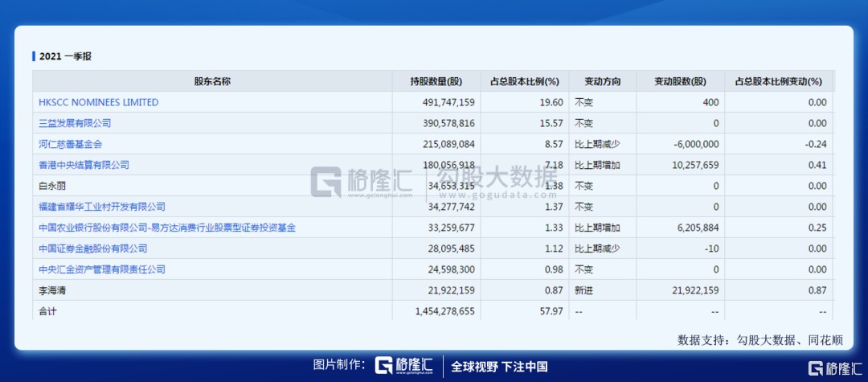Select the 图片制作 label
This screenshot has width=868, height=382.
[x=339, y=365]
